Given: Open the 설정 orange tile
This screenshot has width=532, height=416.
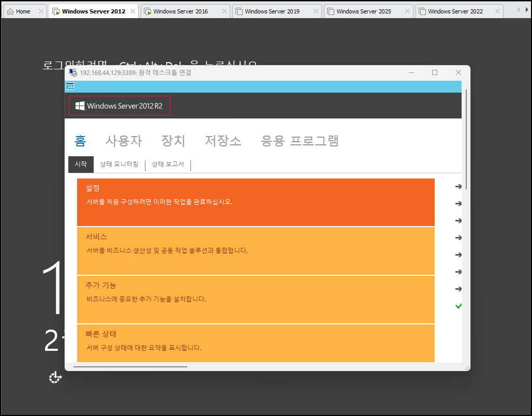Looking at the screenshot, I should tap(256, 202).
